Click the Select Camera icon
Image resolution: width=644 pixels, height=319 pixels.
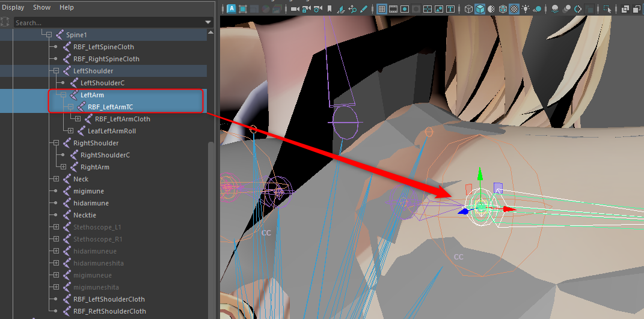[295, 8]
